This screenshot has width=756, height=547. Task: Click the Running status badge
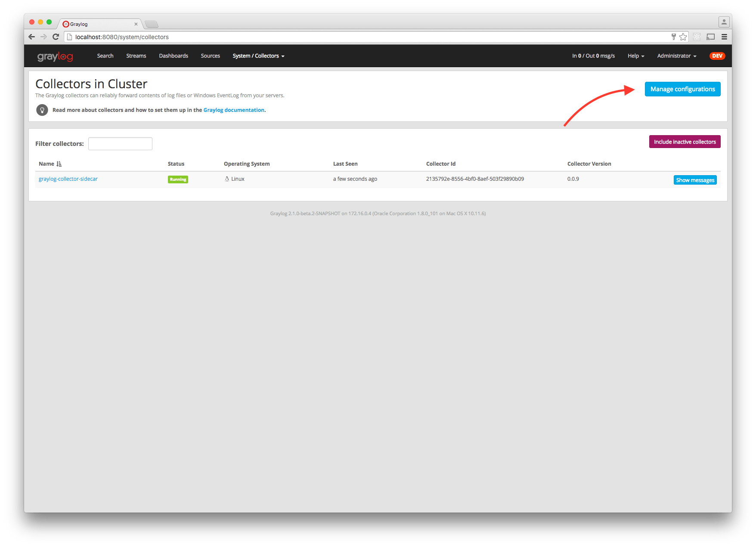pos(178,179)
